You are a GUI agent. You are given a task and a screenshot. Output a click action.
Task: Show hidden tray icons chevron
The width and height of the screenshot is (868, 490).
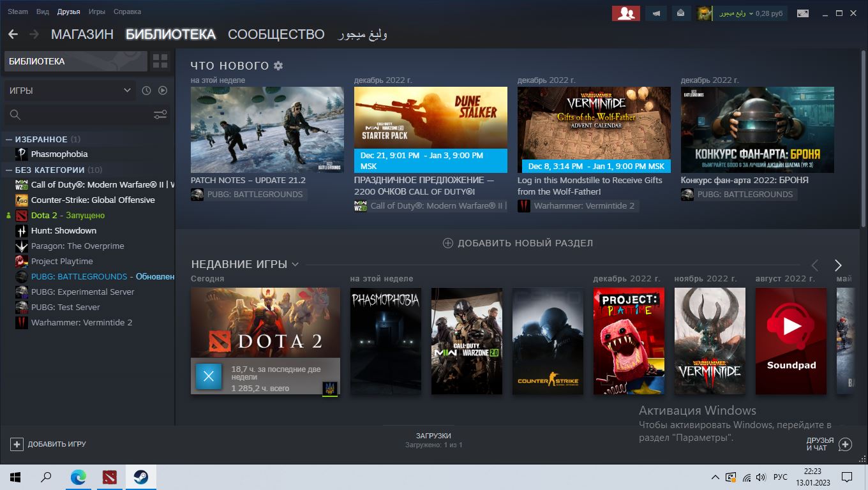point(715,477)
